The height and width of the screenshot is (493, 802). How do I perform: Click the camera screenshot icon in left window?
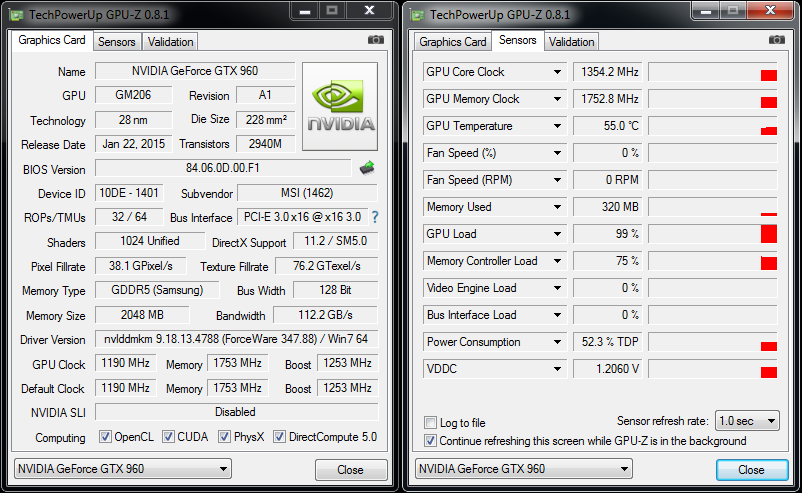coord(375,40)
